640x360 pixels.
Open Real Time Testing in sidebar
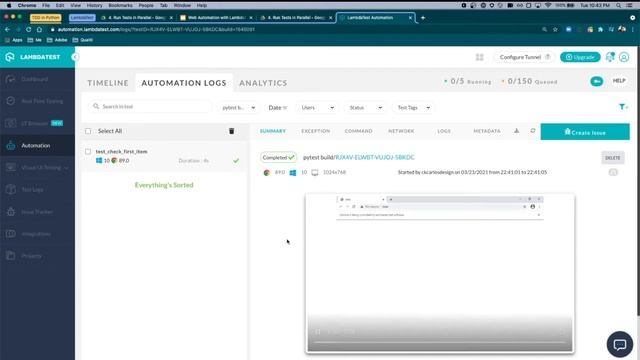37,101
